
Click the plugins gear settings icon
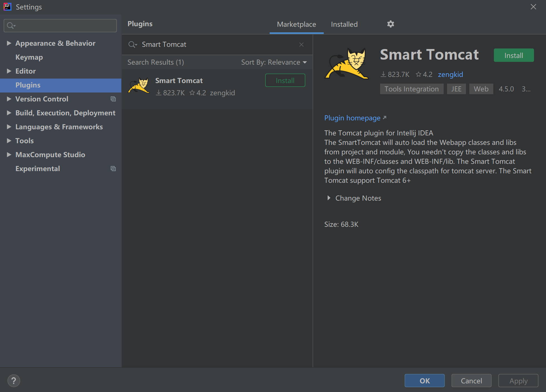pyautogui.click(x=390, y=24)
